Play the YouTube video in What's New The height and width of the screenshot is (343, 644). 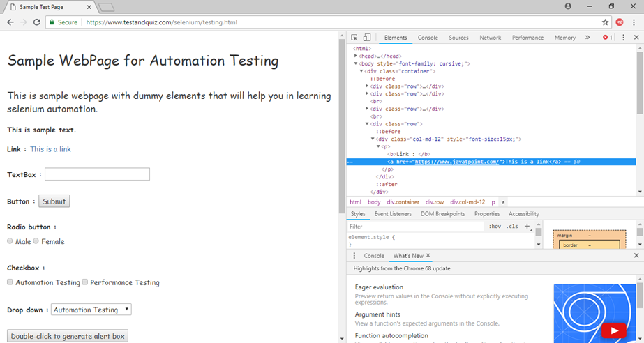(614, 330)
